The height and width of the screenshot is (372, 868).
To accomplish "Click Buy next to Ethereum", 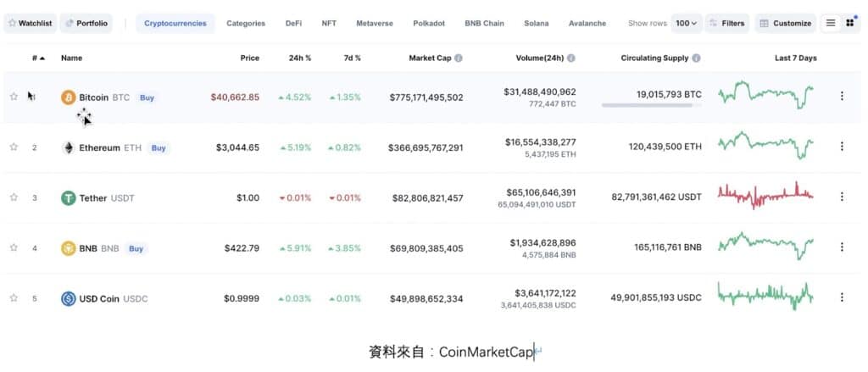I will pyautogui.click(x=159, y=147).
